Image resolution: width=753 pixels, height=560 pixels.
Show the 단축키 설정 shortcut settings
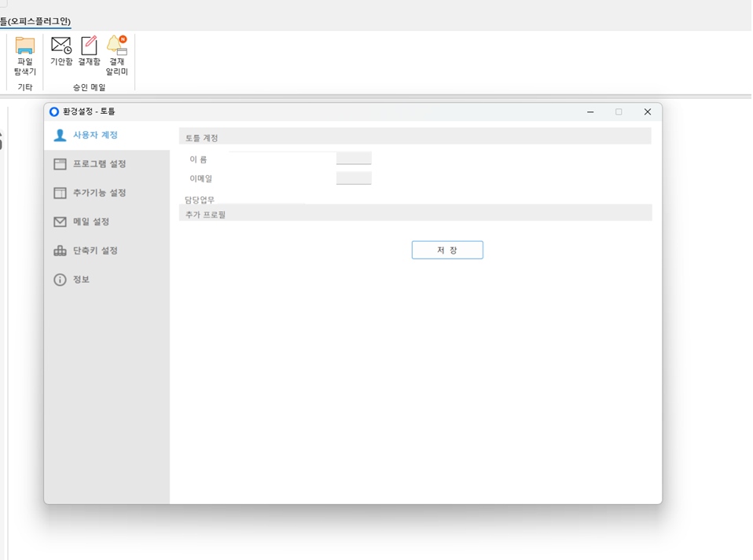pyautogui.click(x=107, y=251)
